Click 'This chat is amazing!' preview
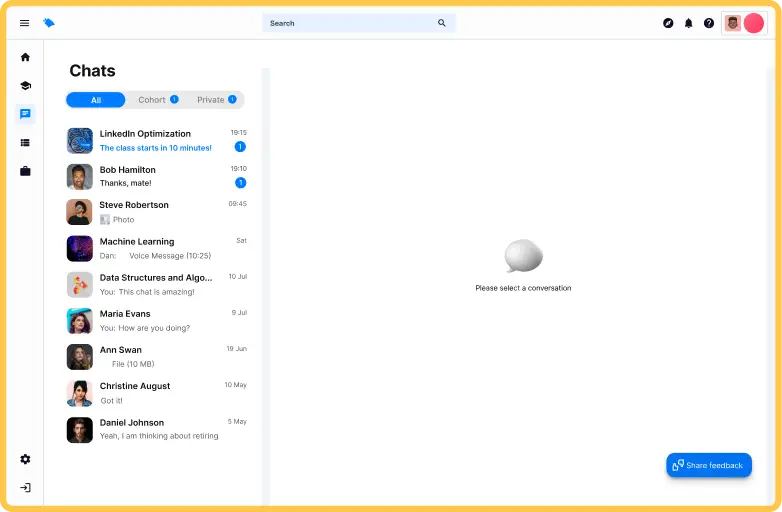Image resolution: width=782 pixels, height=512 pixels. (x=157, y=292)
